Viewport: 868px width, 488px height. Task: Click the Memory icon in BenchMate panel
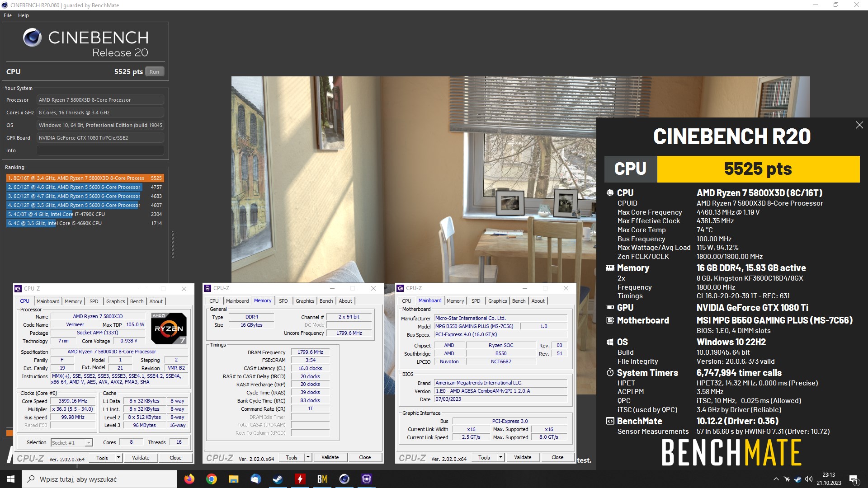[610, 268]
